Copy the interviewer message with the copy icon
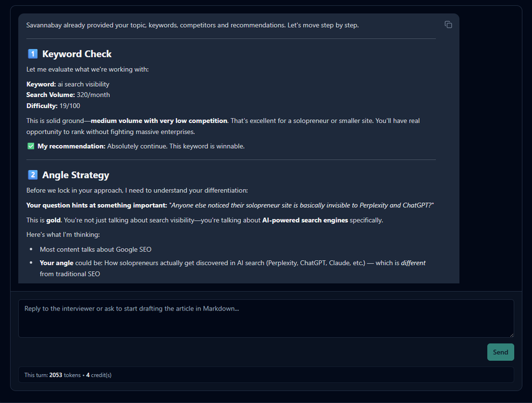The image size is (532, 403). tap(448, 24)
